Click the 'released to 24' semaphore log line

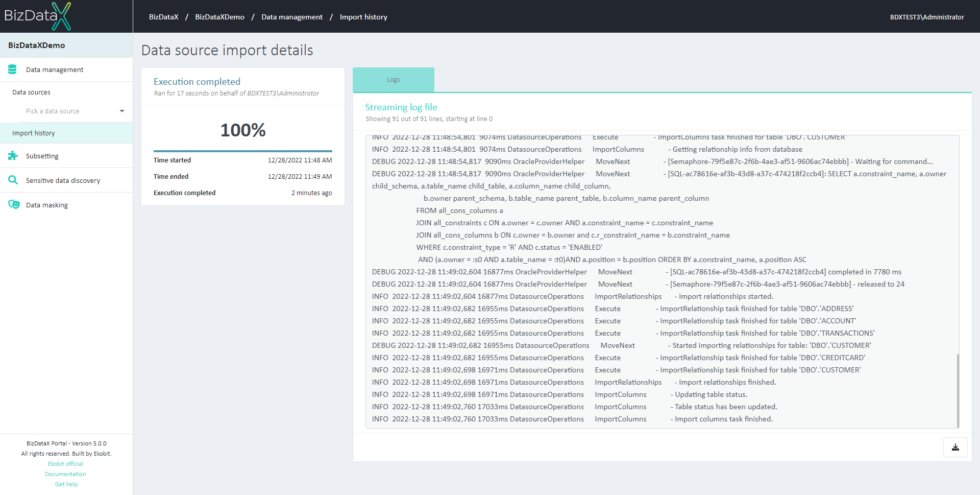[x=638, y=284]
